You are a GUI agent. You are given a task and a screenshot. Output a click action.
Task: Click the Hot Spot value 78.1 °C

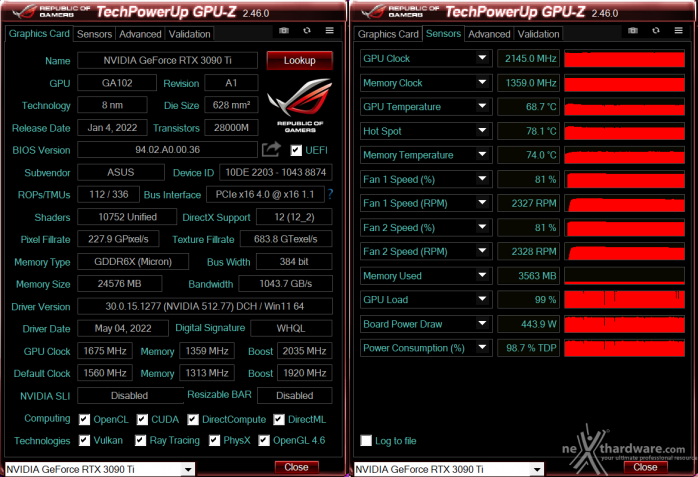pyautogui.click(x=527, y=131)
